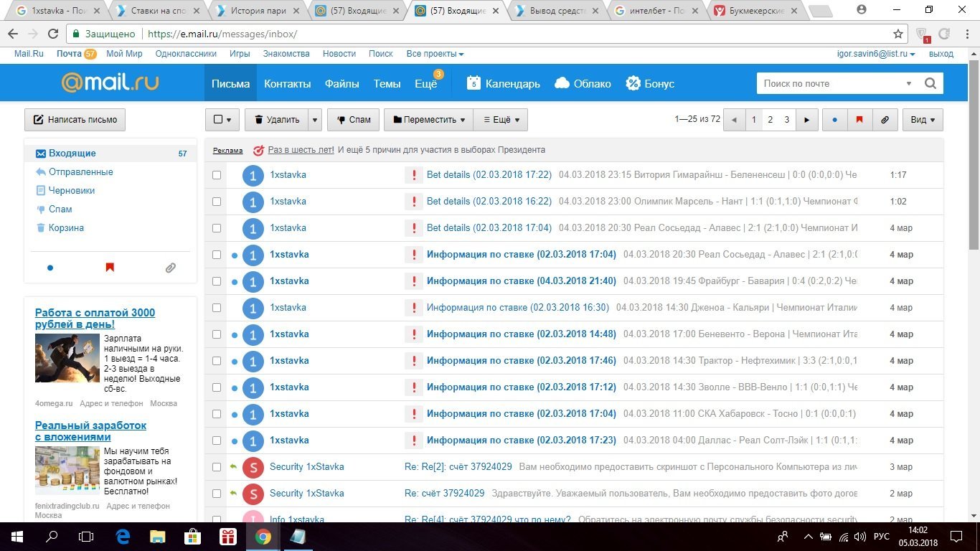Open the Вид view dropdown
The image size is (980, 551).
tap(922, 120)
